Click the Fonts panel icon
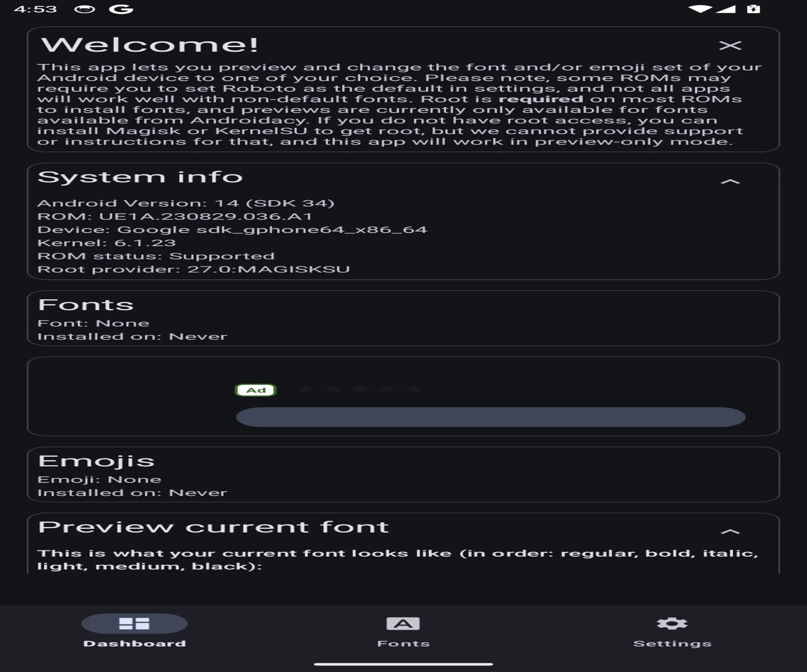 (x=403, y=623)
